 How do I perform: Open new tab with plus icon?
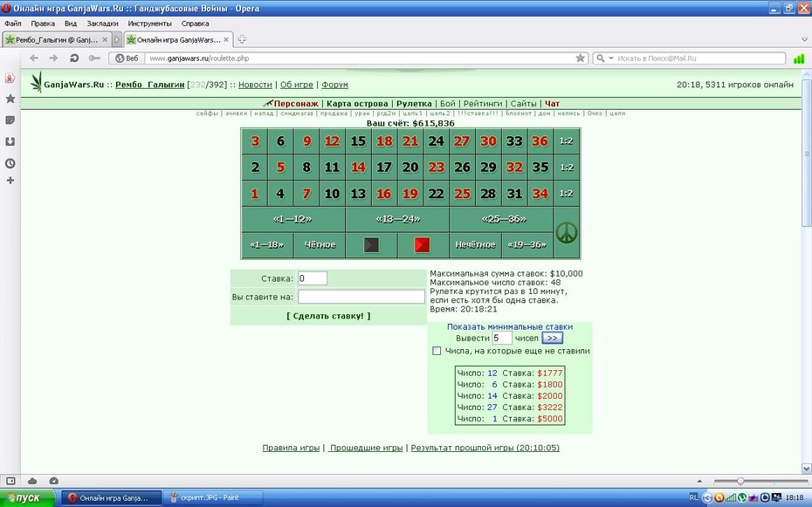pyautogui.click(x=242, y=39)
